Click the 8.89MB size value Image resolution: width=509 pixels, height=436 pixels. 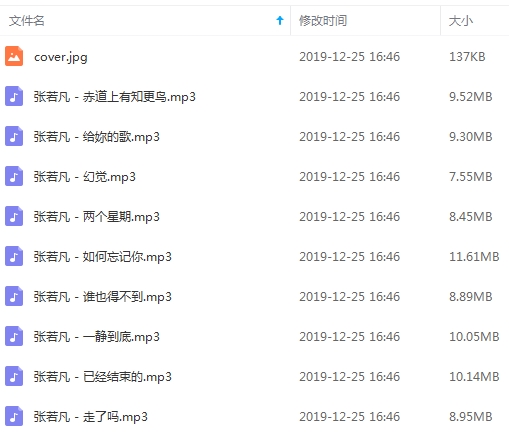471,297
